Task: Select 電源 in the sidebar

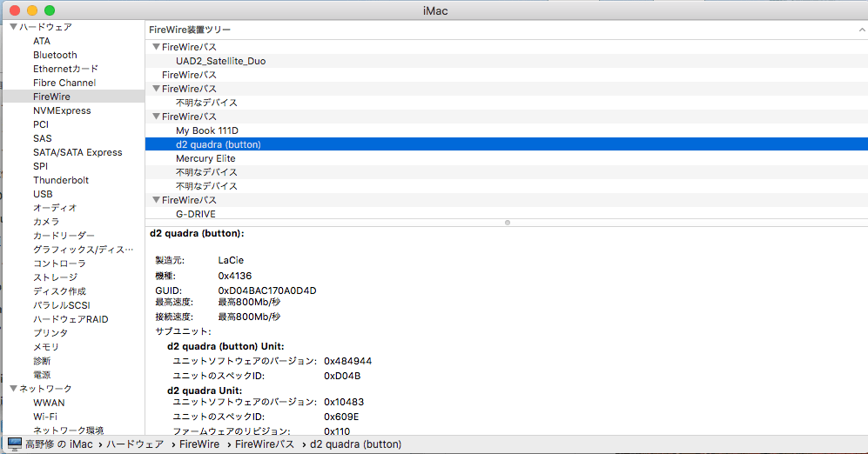Action: pos(42,374)
